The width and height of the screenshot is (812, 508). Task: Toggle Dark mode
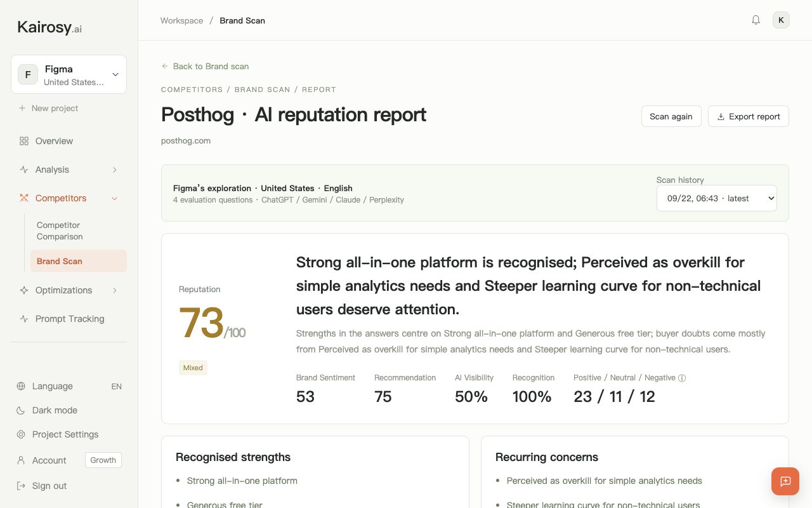[69, 410]
